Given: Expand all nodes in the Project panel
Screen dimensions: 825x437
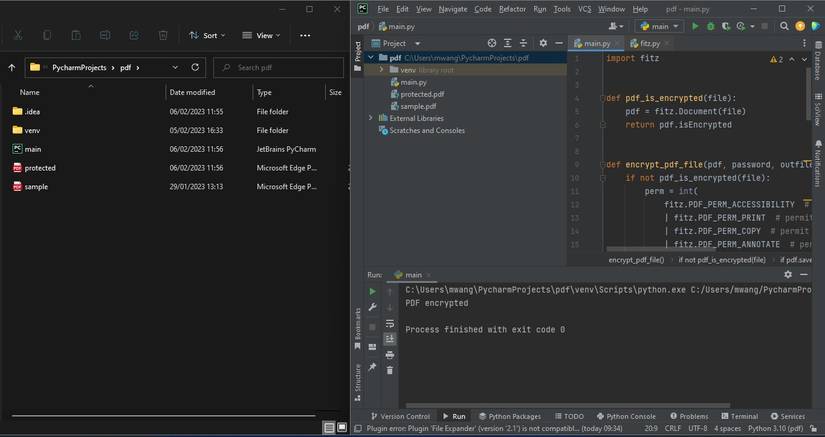Looking at the screenshot, I should tap(507, 43).
